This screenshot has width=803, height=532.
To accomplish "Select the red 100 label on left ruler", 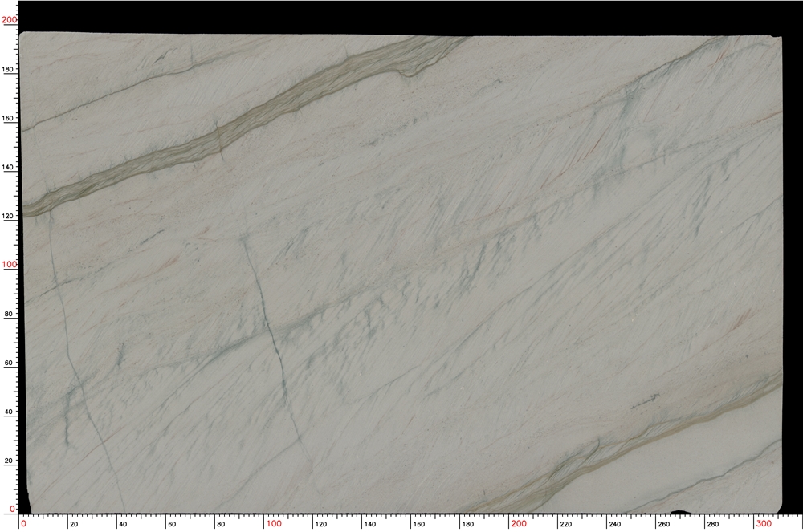I will coord(9,262).
